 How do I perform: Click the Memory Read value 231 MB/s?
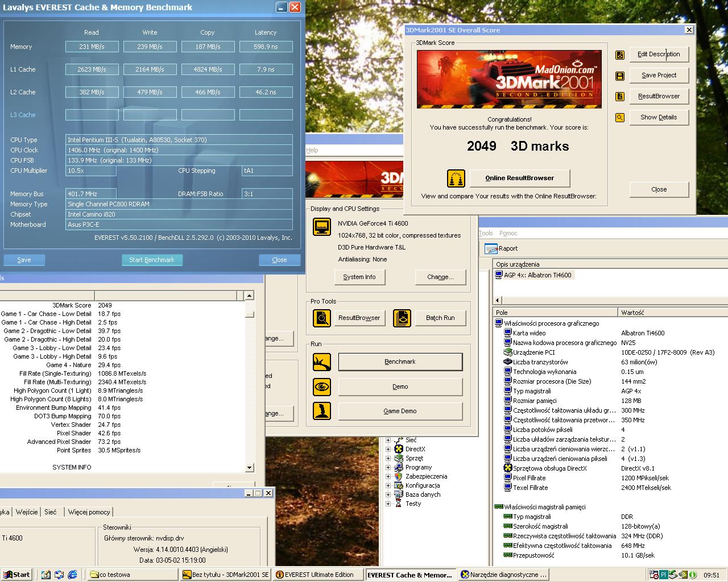pos(92,47)
